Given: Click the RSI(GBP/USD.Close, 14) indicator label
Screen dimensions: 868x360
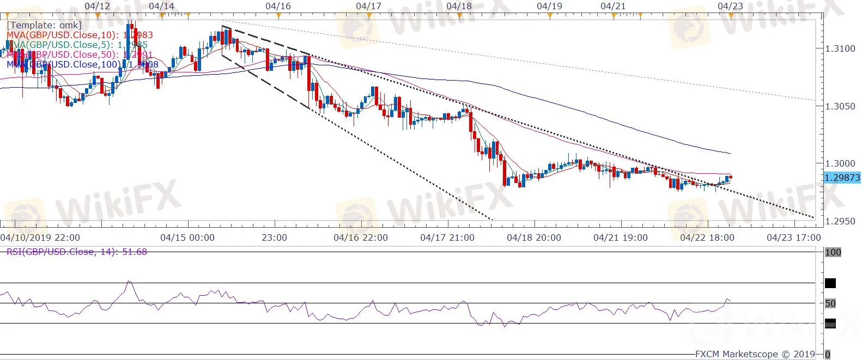Looking at the screenshot, I should 76,252.
